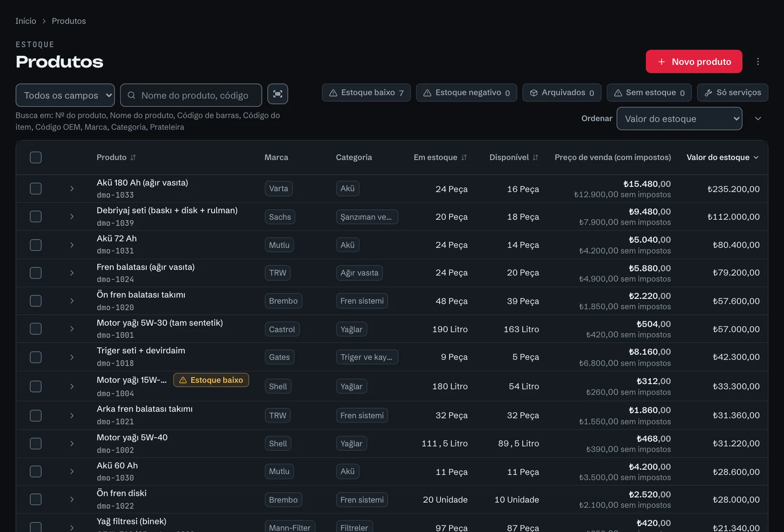Expand the Akü 60 Ah row
The height and width of the screenshot is (532, 784).
point(72,471)
